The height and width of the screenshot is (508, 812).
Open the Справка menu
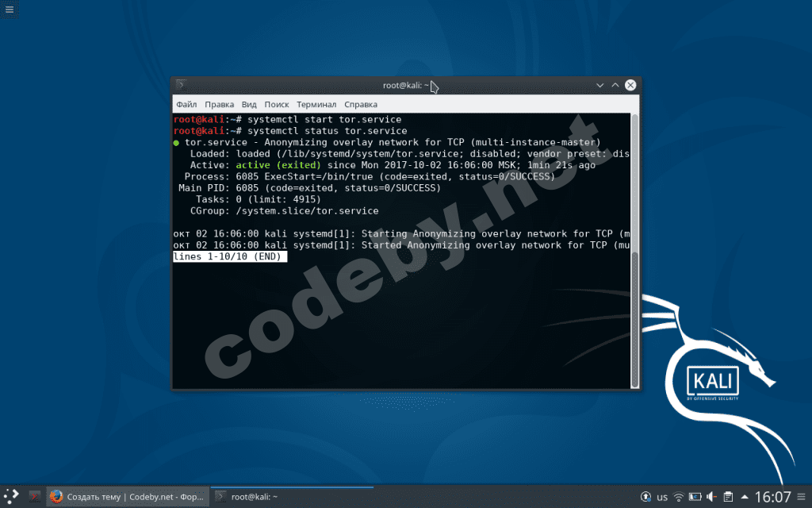(x=361, y=104)
